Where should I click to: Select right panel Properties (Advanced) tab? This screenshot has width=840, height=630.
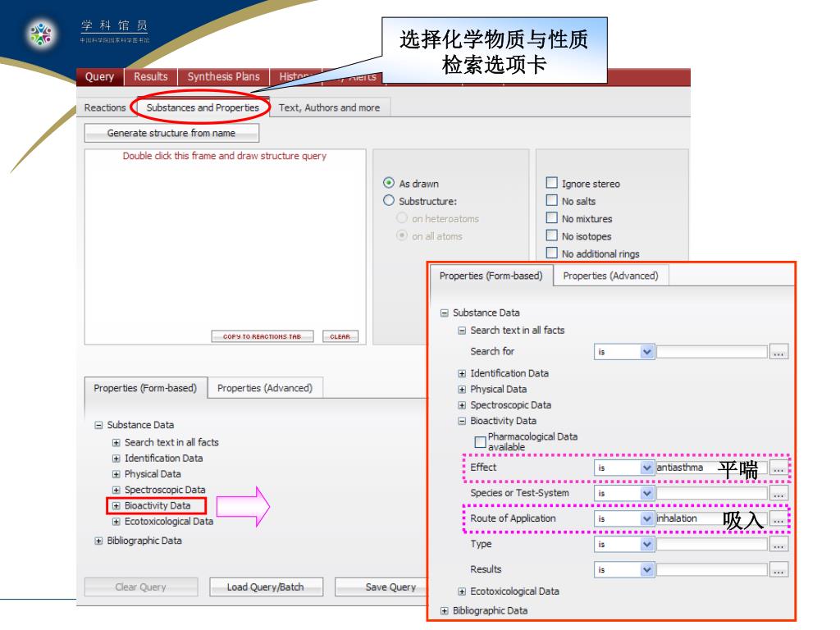coord(610,276)
